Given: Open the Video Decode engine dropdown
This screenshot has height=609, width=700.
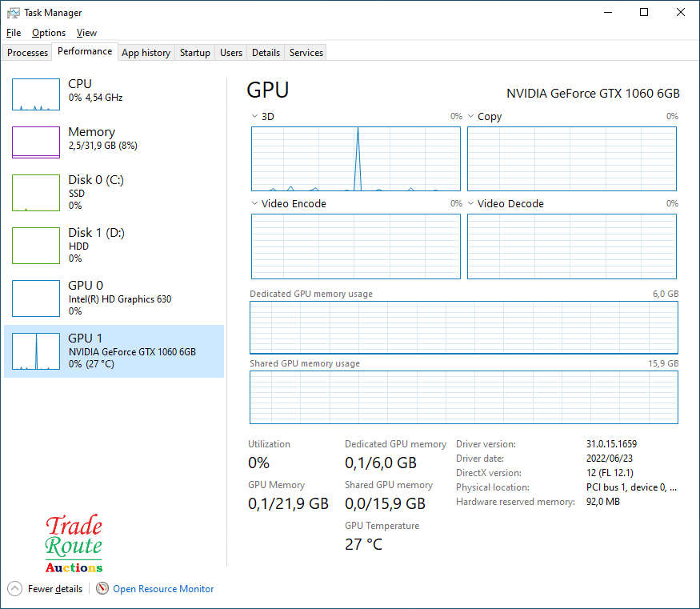Looking at the screenshot, I should click(x=471, y=203).
